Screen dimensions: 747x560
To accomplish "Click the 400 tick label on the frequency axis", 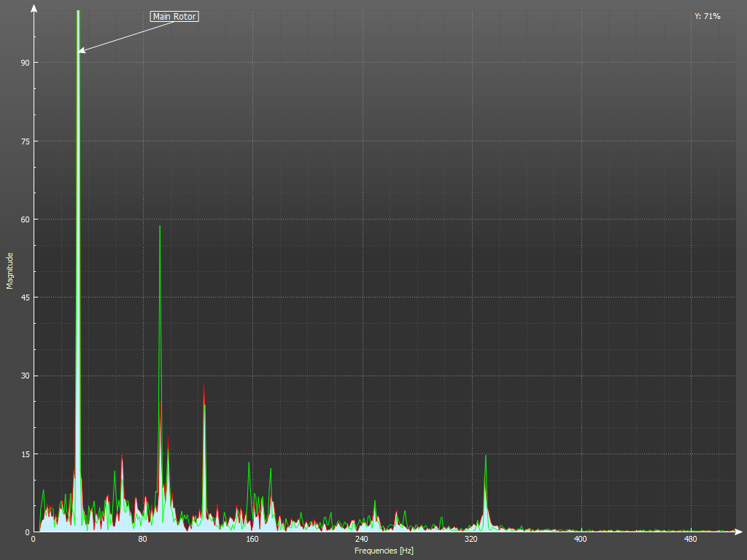I will (581, 540).
